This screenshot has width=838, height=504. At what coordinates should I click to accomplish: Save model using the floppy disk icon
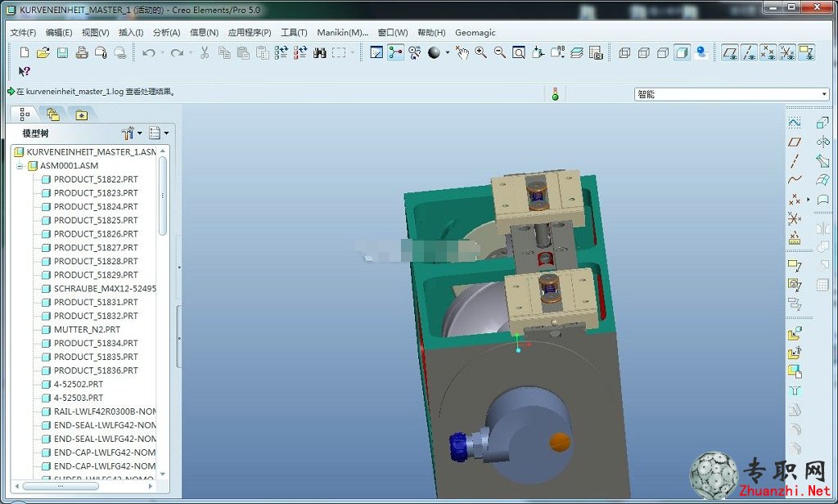[x=62, y=52]
